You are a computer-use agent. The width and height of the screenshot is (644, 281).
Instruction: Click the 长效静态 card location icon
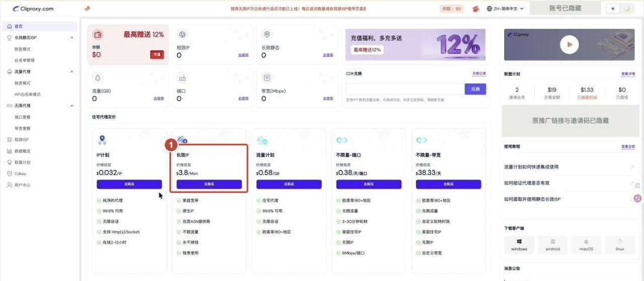coord(267,35)
